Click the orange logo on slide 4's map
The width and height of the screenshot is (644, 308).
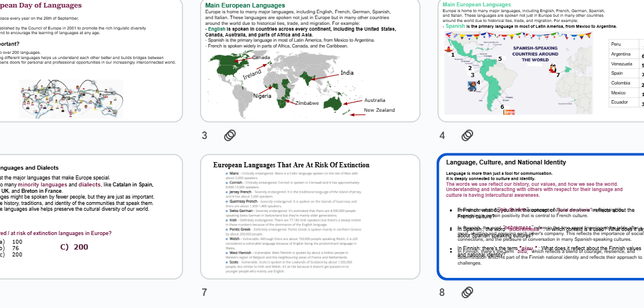click(x=508, y=112)
